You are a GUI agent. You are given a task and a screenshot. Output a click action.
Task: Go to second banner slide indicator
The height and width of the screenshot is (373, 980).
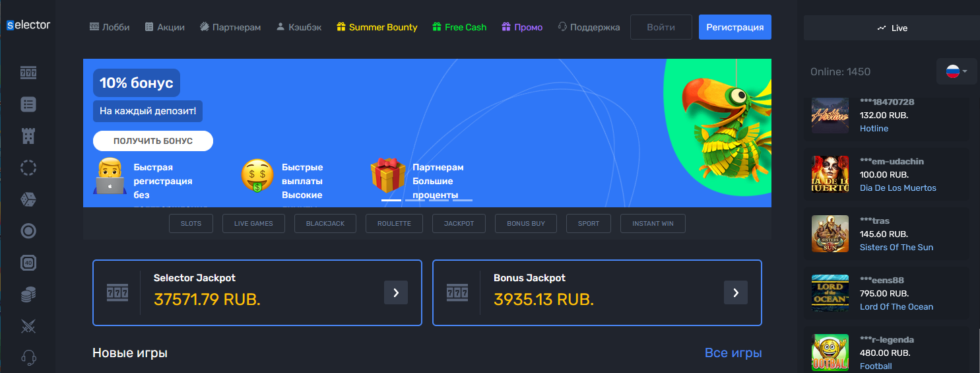pos(415,199)
